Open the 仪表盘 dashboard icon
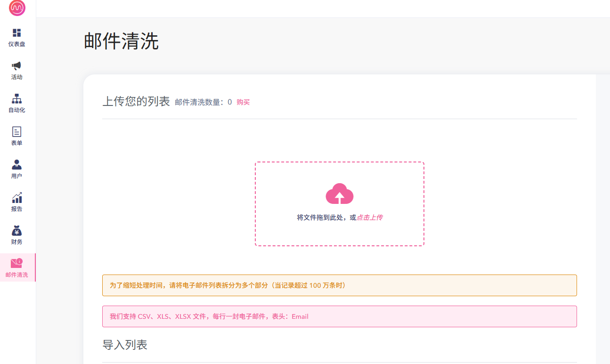Screen dimensions: 610x364 pyautogui.click(x=17, y=33)
